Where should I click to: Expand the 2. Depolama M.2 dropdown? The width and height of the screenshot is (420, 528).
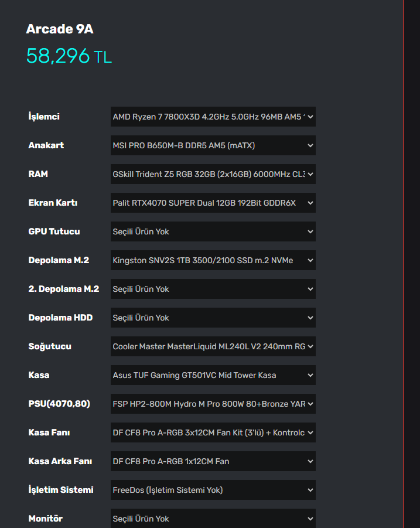[213, 289]
